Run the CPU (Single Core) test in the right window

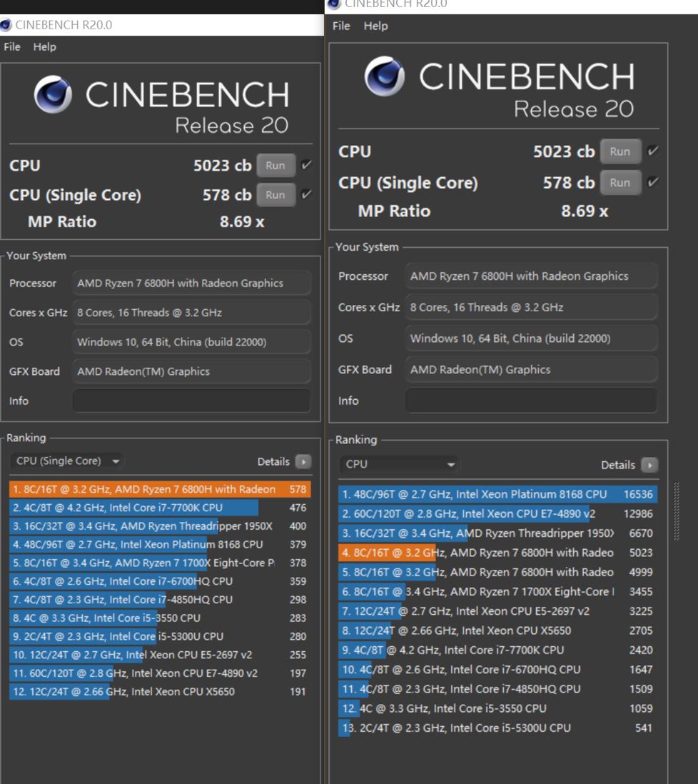click(619, 182)
